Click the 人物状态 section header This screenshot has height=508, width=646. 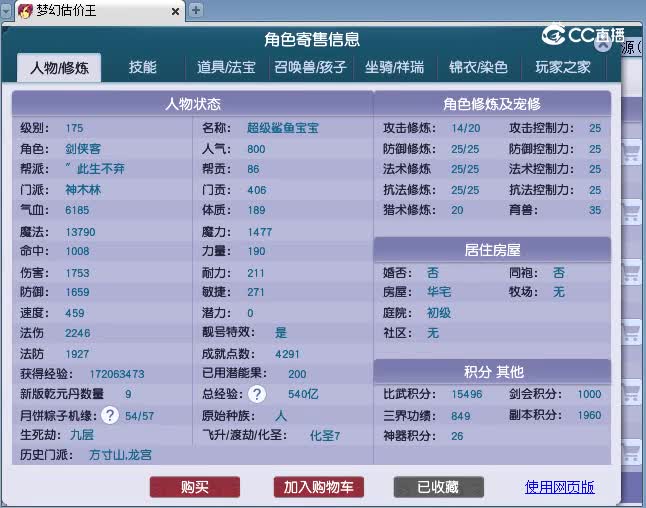[x=192, y=104]
